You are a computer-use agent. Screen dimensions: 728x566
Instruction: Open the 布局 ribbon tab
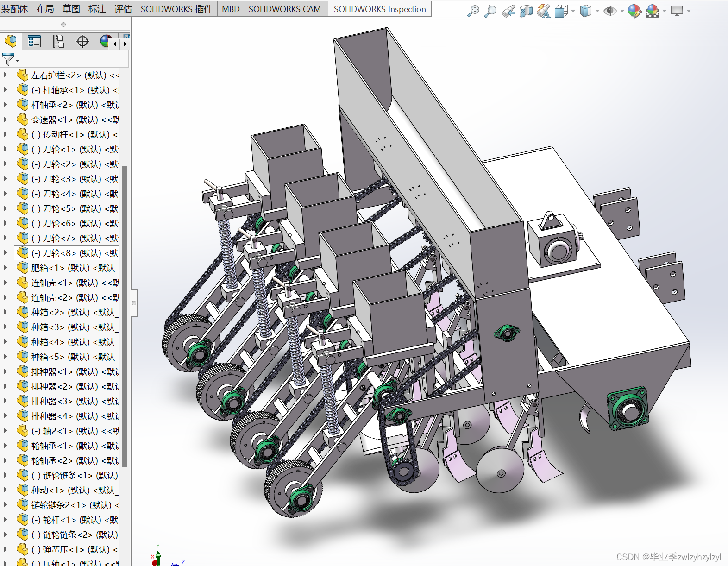(x=45, y=9)
